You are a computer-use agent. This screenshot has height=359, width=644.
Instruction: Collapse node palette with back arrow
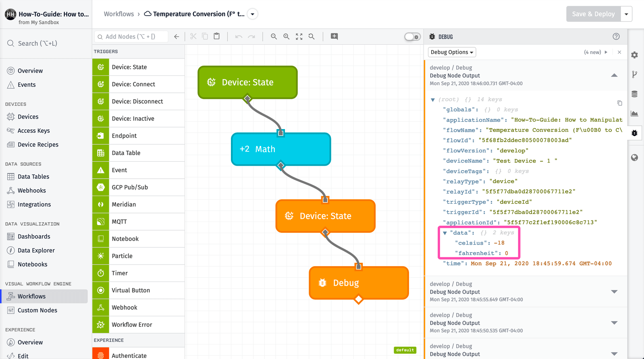(177, 36)
